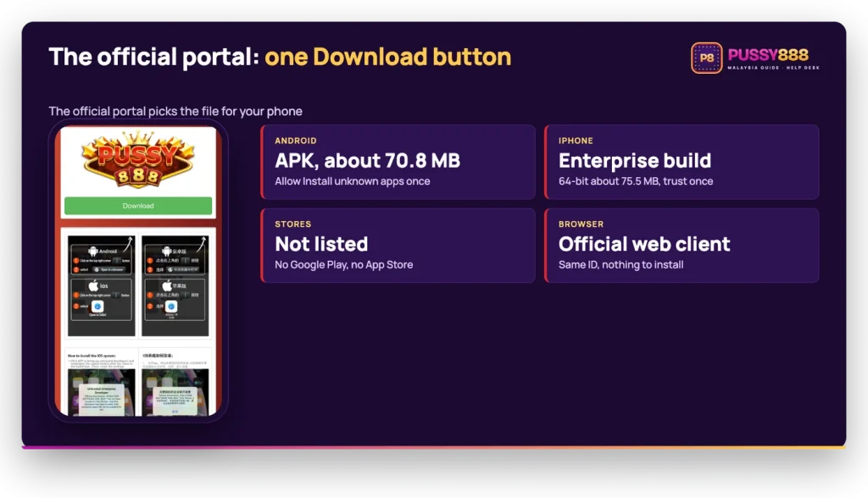Image resolution: width=868 pixels, height=498 pixels.
Task: Click 'The official portal picks the file' subtitle
Action: point(175,111)
